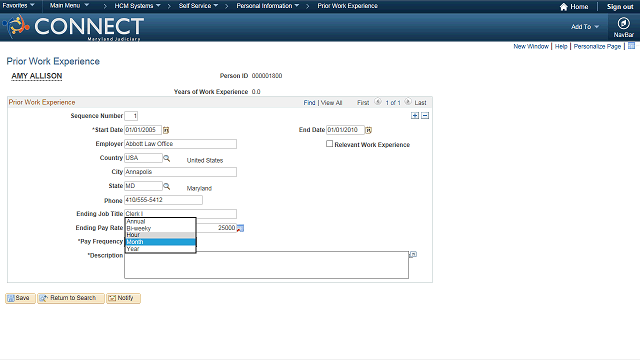The height and width of the screenshot is (360, 640).
Task: Open page layout icon beside Personalize Page
Action: [631, 46]
